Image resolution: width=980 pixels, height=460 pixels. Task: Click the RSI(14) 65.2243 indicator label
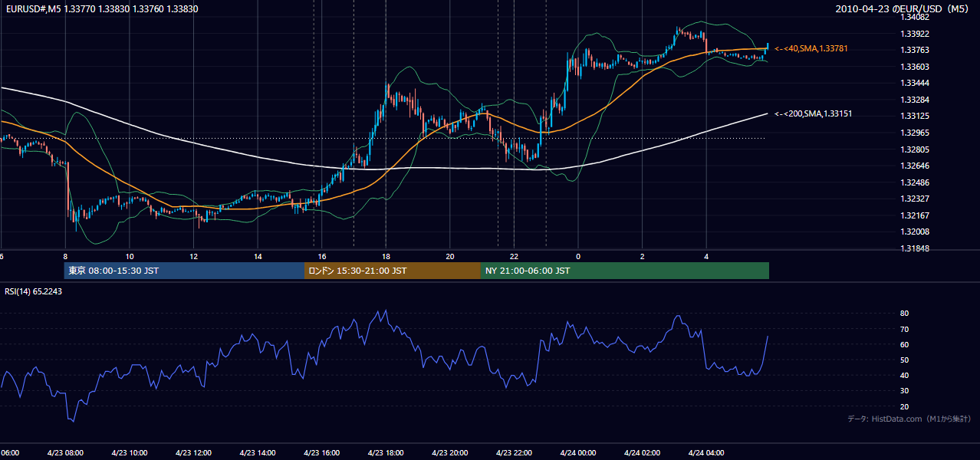click(34, 291)
